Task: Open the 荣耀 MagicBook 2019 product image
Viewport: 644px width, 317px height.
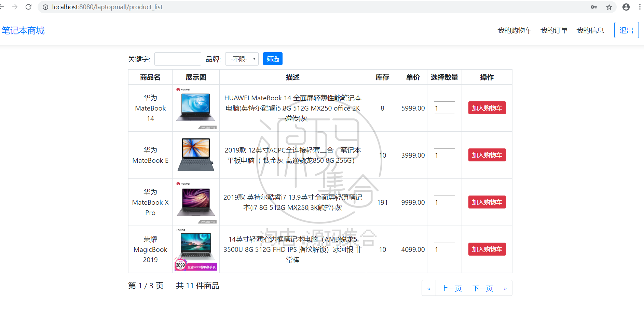Action: [x=196, y=249]
